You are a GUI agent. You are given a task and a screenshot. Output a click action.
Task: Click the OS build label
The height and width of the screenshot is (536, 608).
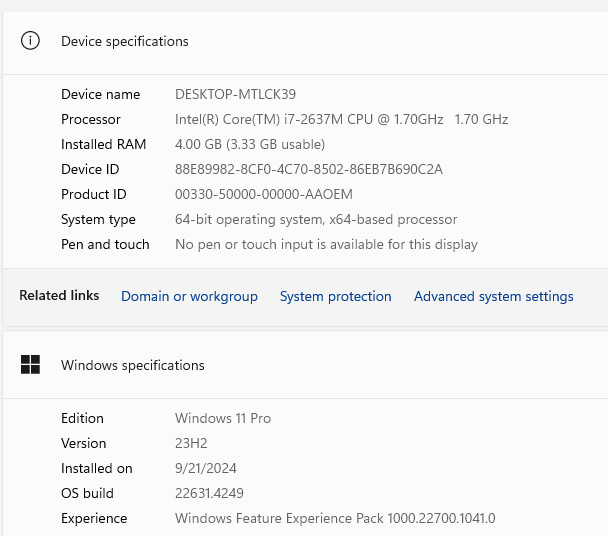[x=87, y=493]
